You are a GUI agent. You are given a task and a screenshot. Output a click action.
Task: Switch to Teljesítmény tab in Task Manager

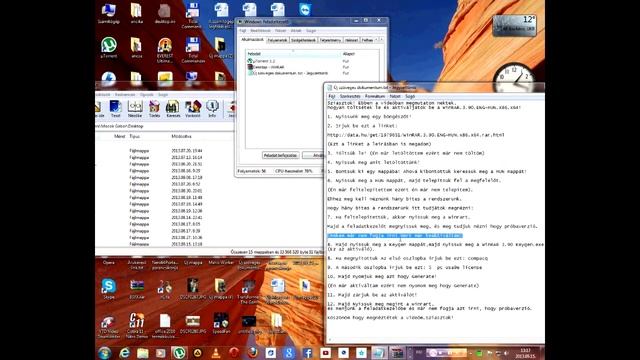coord(330,40)
